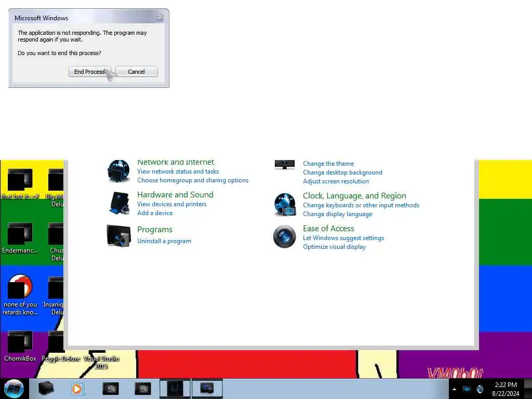Open the Programs category icon
This screenshot has height=399, width=532.
click(119, 235)
